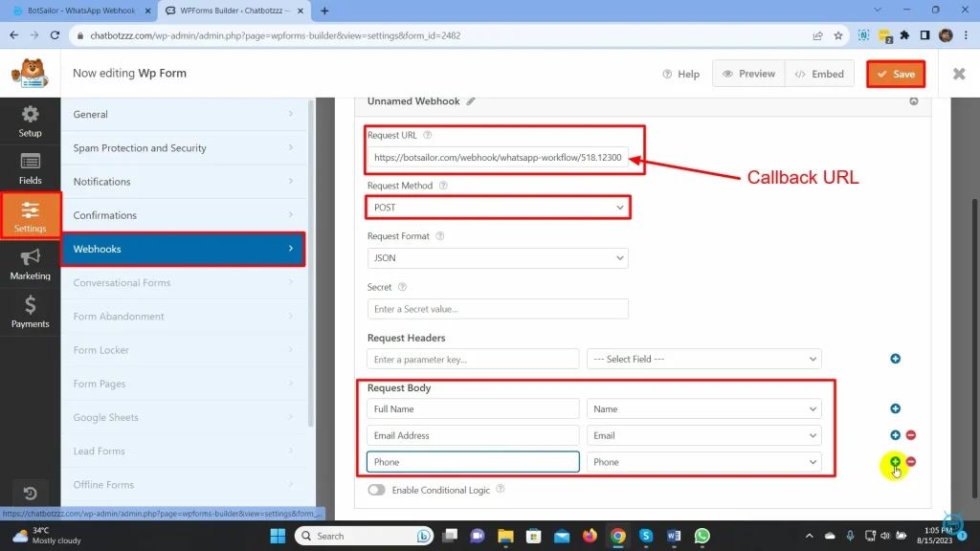
Task: Remove the Email Address request body row
Action: click(x=911, y=435)
